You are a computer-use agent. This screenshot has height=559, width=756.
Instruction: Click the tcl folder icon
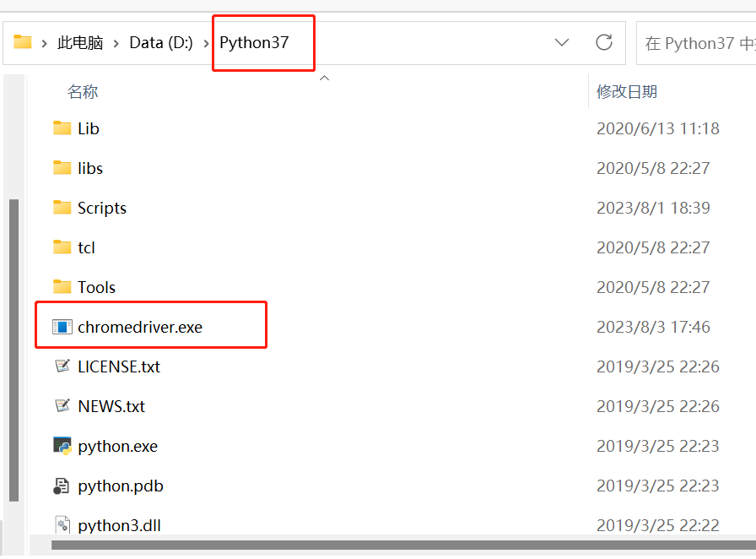(x=62, y=247)
